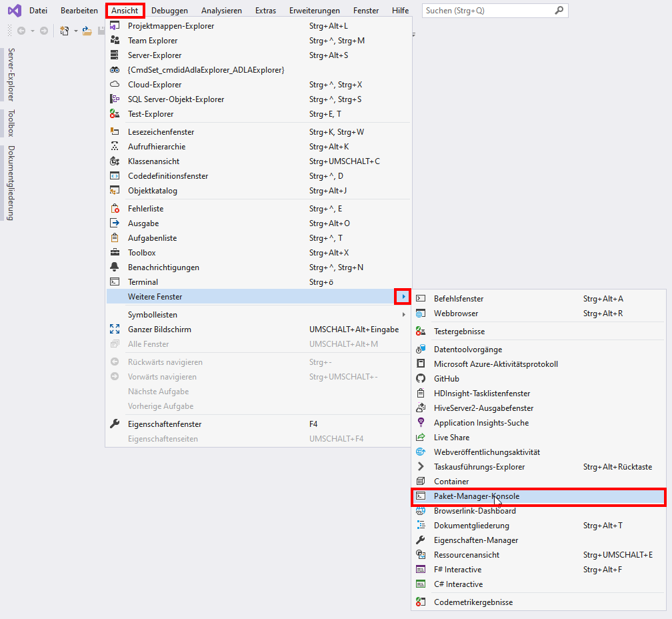Select Container menu entry
Screen dimensions: 672x619
click(538, 482)
